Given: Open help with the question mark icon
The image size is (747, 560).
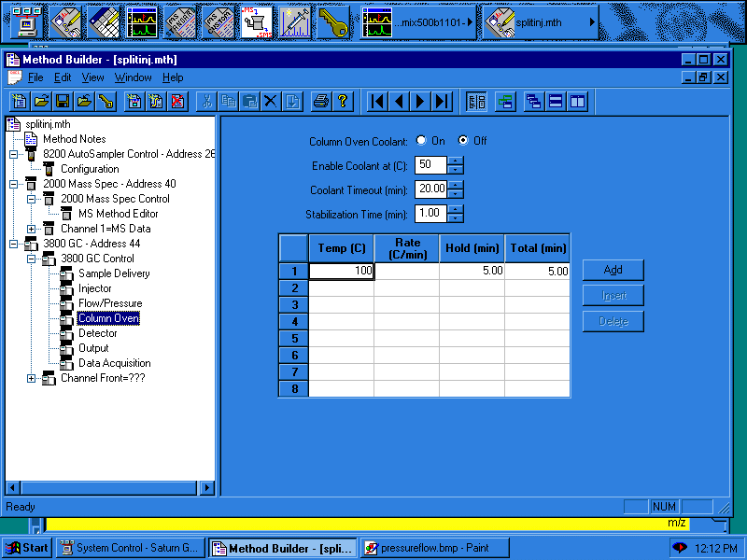Looking at the screenshot, I should [343, 102].
